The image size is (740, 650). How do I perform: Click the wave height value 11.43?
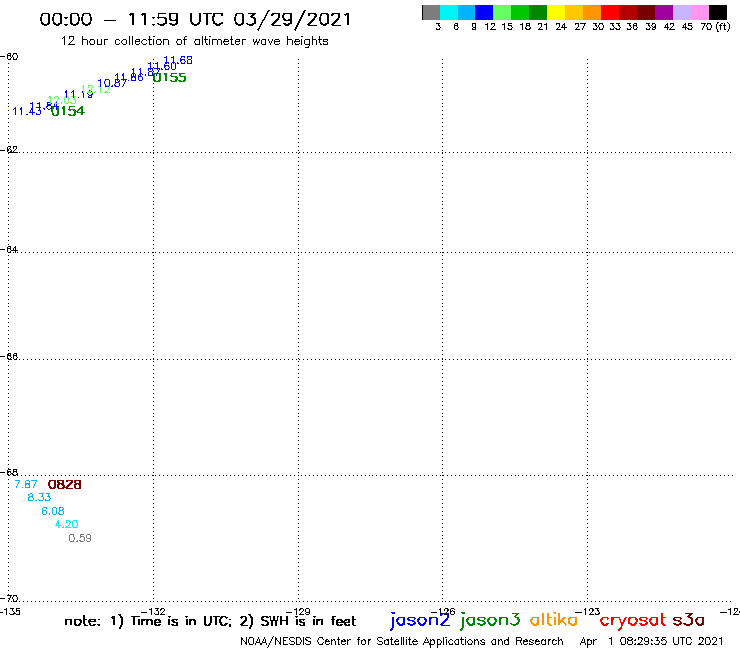click(x=27, y=111)
